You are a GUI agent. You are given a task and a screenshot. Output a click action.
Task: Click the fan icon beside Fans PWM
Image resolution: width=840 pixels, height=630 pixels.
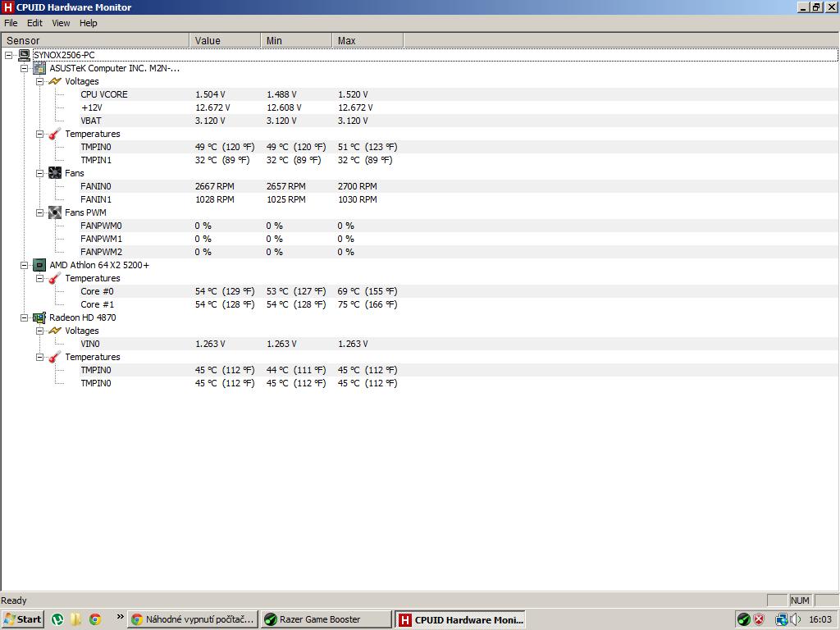click(55, 212)
